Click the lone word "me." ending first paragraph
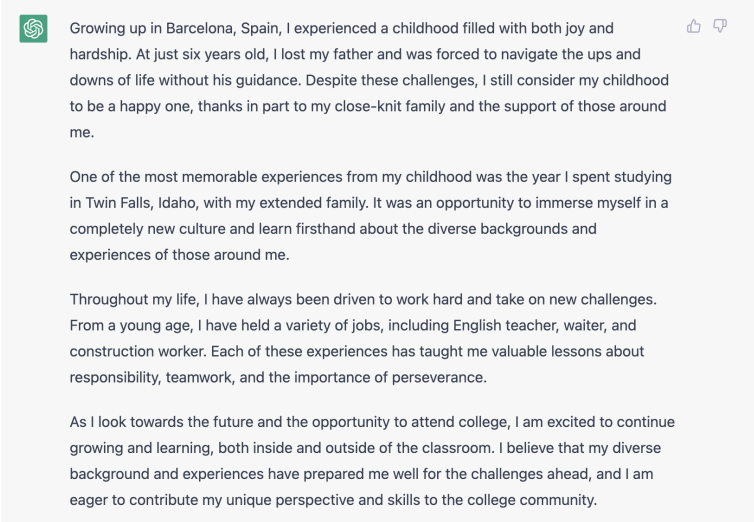 click(82, 132)
